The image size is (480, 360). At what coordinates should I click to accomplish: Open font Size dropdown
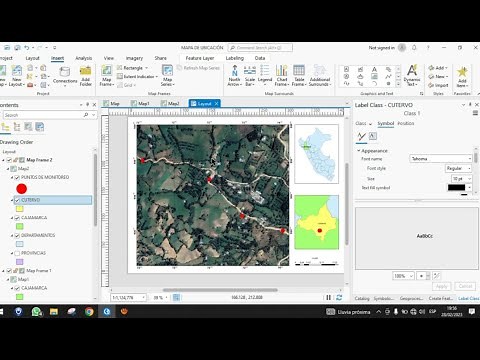[x=462, y=179]
